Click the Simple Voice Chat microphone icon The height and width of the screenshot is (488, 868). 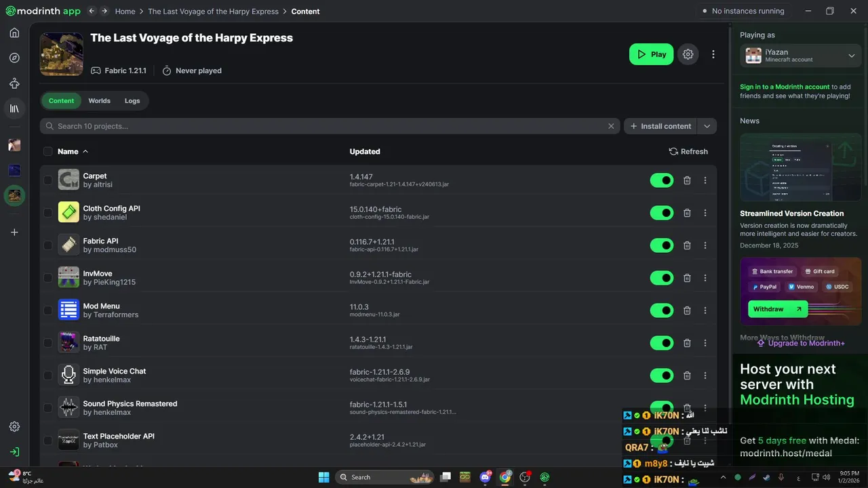(68, 375)
